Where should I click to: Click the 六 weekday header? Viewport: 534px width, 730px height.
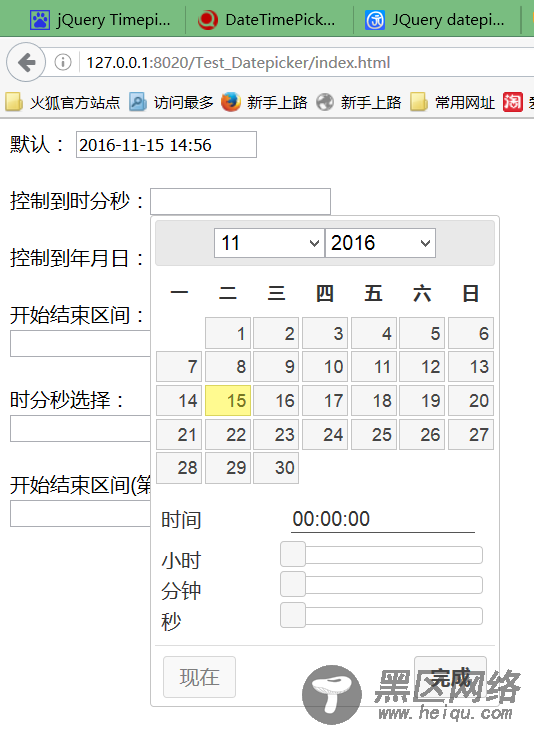pos(422,294)
